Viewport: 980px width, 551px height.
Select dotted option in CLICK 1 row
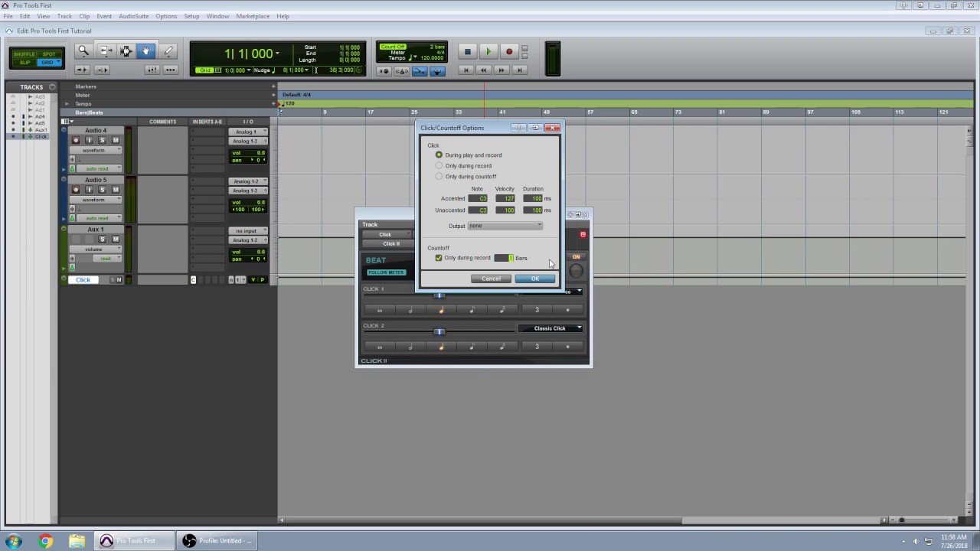click(x=567, y=310)
